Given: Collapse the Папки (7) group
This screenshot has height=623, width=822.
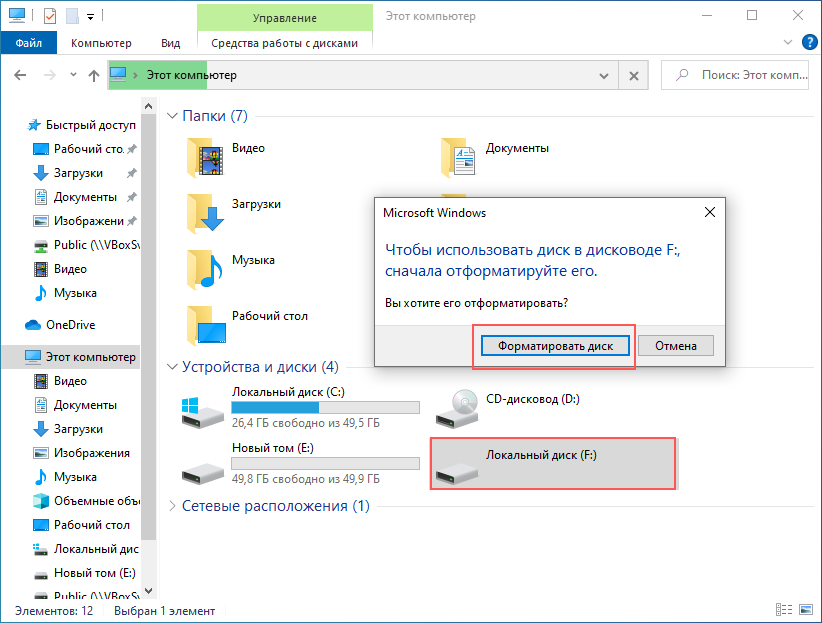Looking at the screenshot, I should (x=172, y=117).
